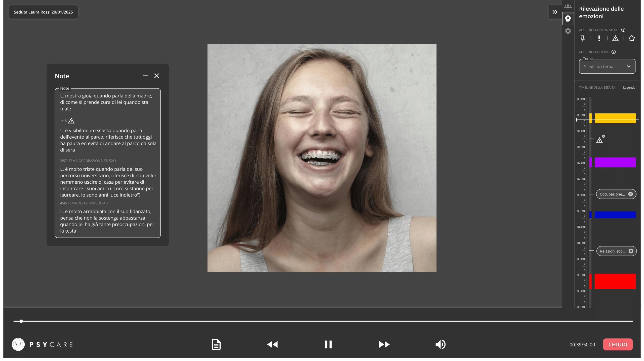Add a star indicator

632,38
